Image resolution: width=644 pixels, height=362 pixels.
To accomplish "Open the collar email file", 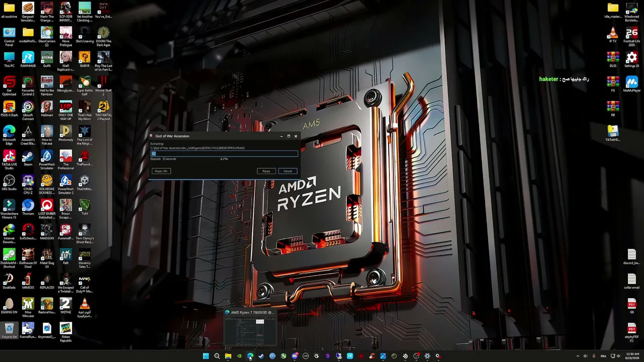I will [x=632, y=281].
